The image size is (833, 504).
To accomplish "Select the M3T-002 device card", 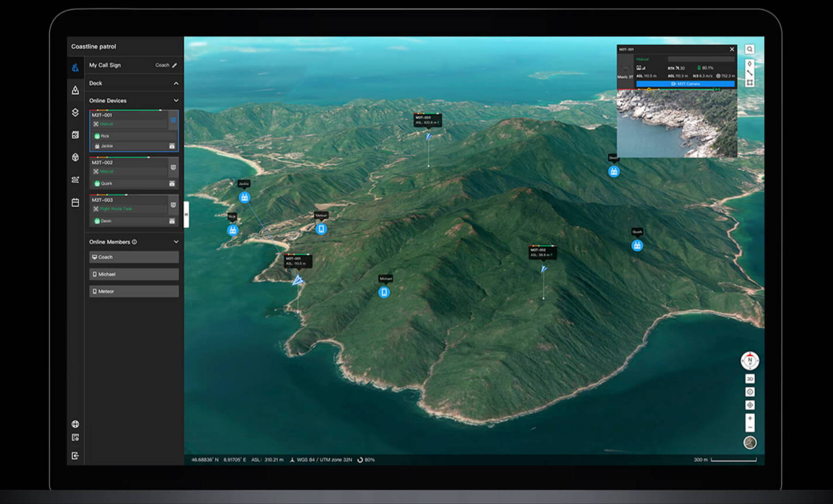I will click(x=134, y=173).
